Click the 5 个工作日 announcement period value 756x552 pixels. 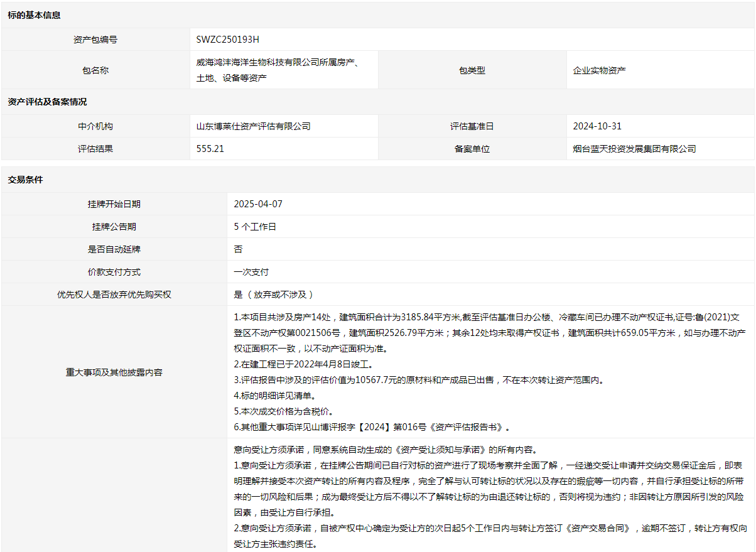[255, 227]
